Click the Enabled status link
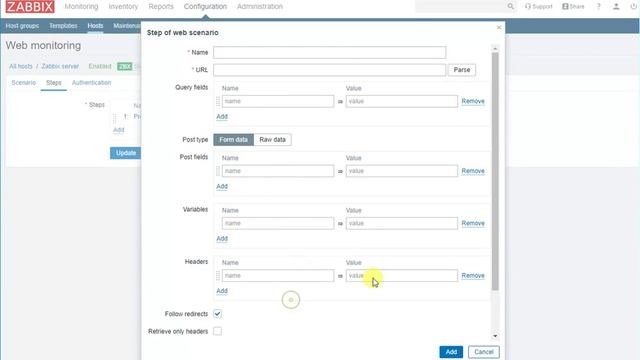The width and height of the screenshot is (640, 360). (100, 66)
